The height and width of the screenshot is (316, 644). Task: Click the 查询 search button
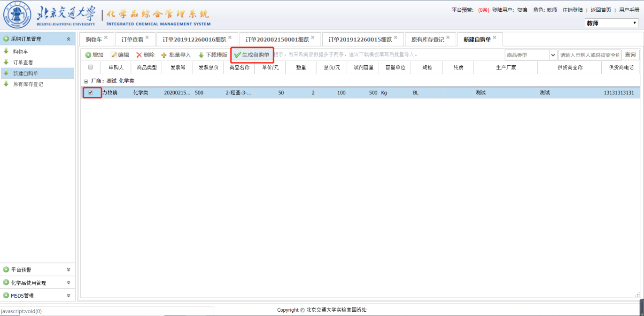630,55
